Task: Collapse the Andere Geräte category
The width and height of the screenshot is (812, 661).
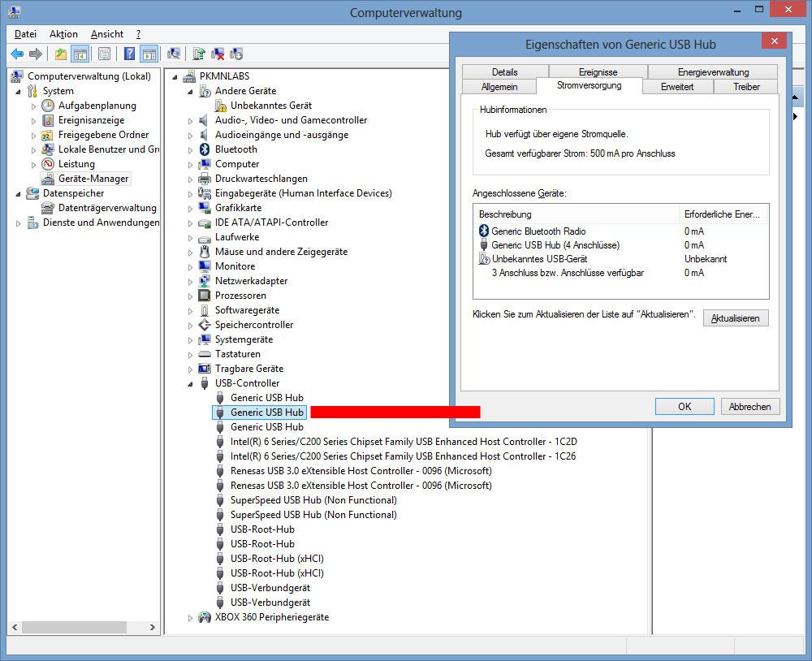Action: click(191, 92)
